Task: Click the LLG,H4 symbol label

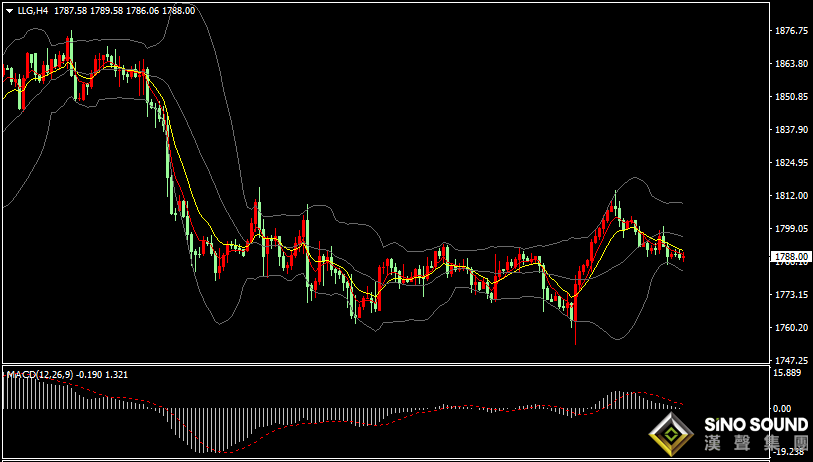Action: click(32, 10)
